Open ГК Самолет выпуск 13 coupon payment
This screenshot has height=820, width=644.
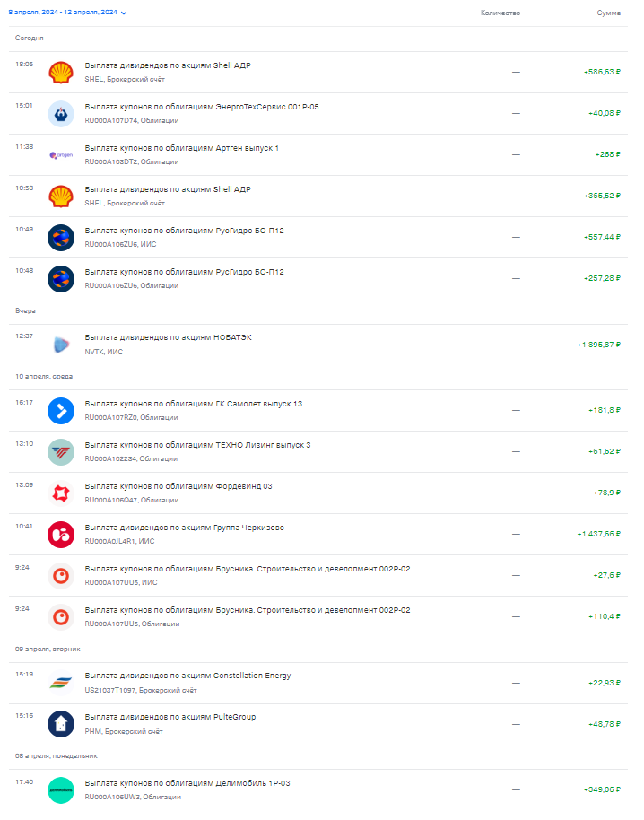click(318, 411)
